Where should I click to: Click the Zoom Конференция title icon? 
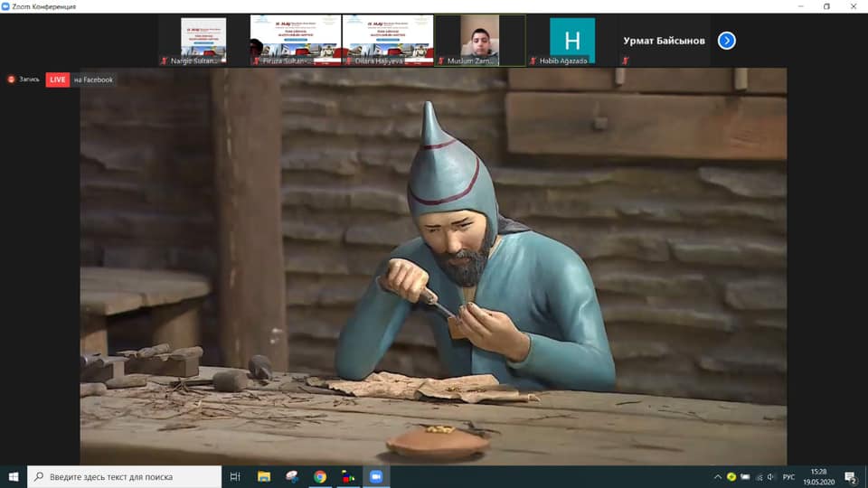[x=5, y=6]
